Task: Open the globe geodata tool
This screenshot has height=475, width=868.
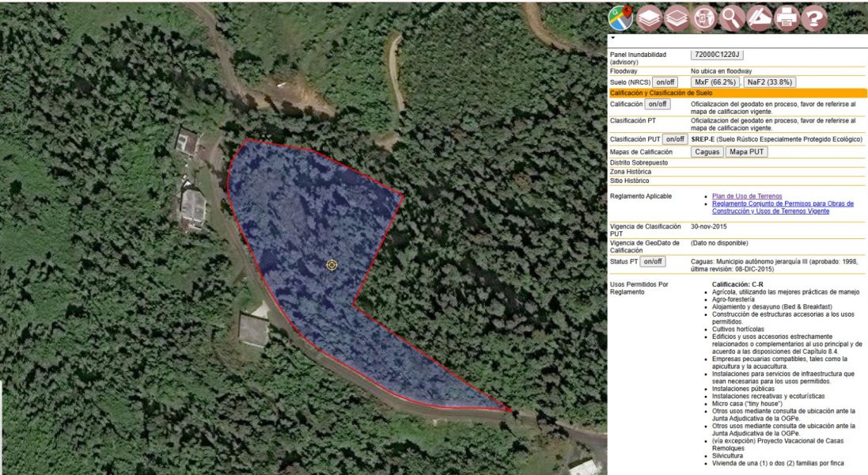Action: 704,18
